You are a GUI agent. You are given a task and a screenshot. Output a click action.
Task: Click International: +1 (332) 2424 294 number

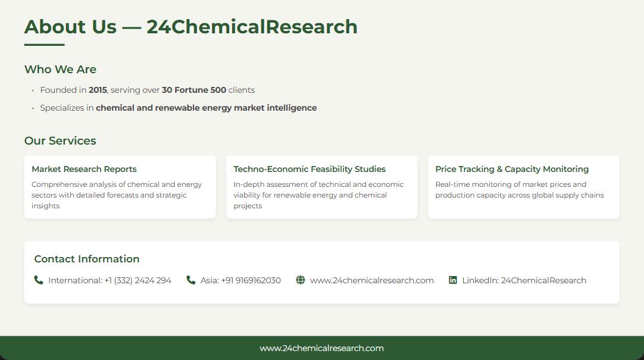click(x=110, y=280)
